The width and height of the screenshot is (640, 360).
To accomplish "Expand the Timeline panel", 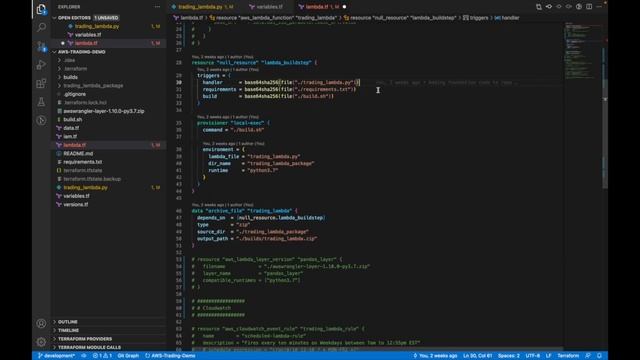I will coord(68,331).
